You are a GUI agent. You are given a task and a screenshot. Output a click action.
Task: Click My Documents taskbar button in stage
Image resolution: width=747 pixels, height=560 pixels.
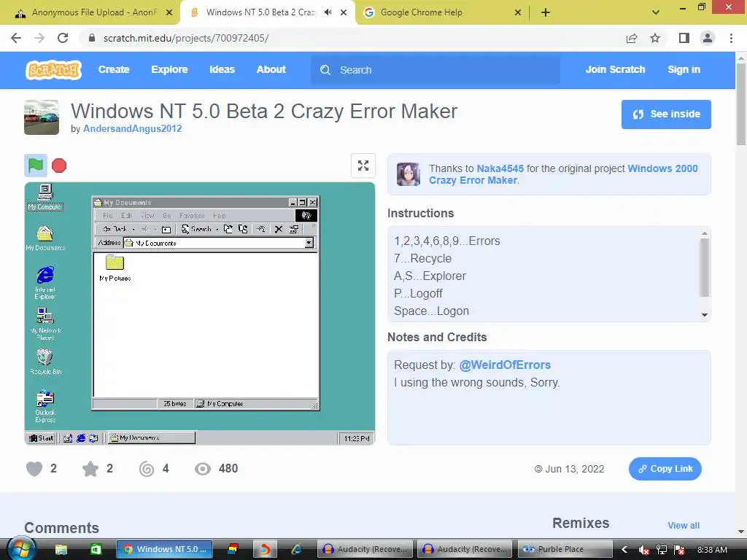pyautogui.click(x=152, y=437)
